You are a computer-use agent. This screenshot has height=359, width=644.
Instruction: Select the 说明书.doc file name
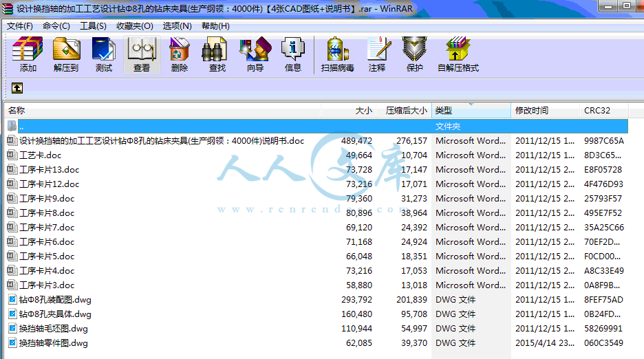162,141
